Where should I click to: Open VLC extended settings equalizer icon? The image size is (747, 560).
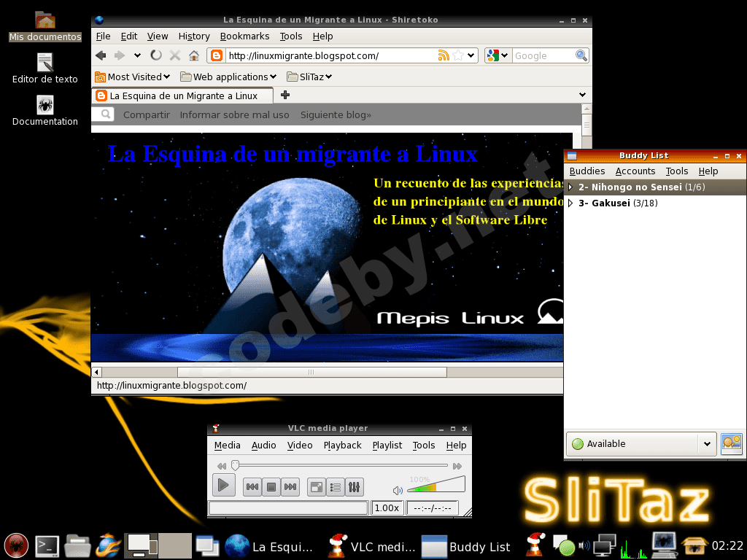click(x=355, y=486)
